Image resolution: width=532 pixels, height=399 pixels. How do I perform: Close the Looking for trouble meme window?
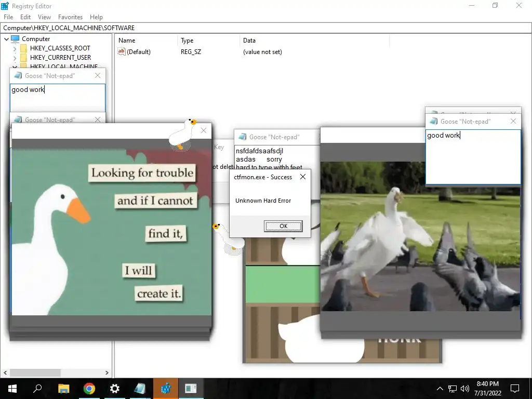(204, 130)
